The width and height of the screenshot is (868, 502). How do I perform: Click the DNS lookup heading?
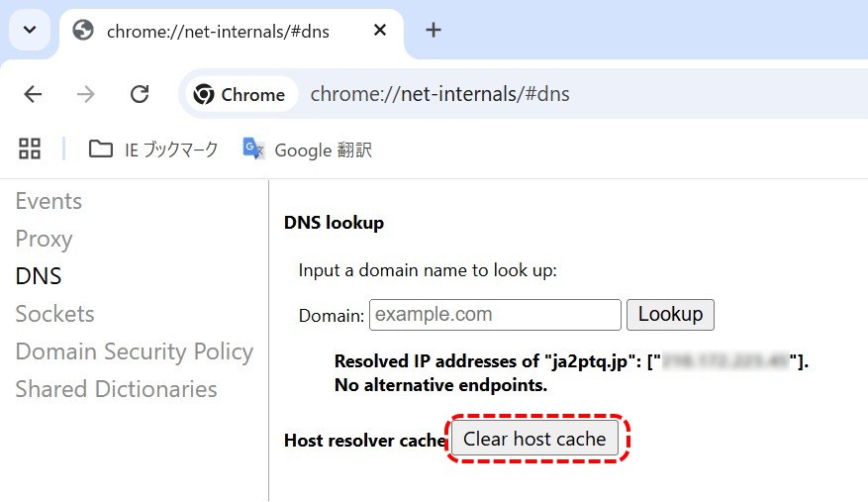click(x=334, y=223)
